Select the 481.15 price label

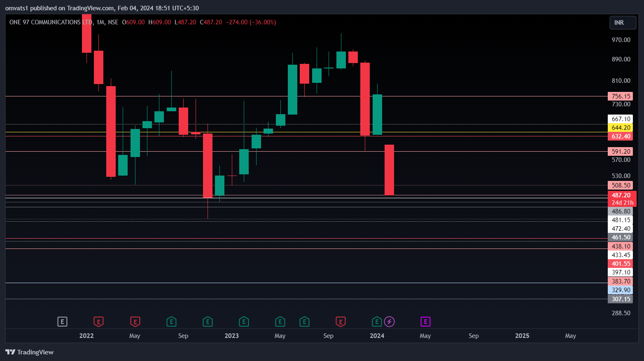pyautogui.click(x=621, y=220)
